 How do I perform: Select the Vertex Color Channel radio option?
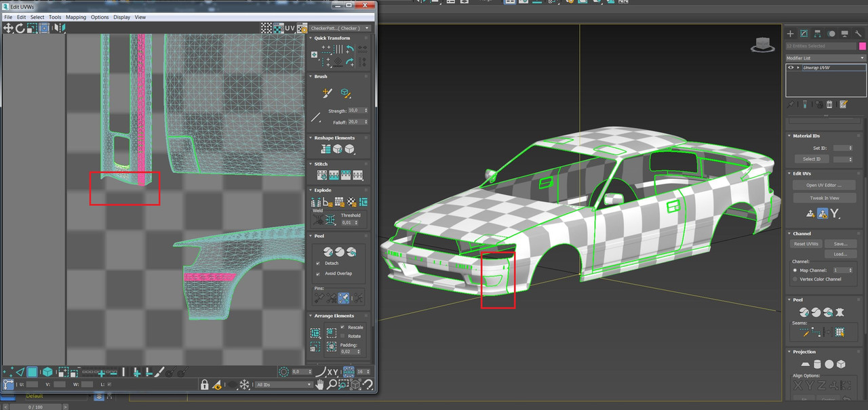pyautogui.click(x=794, y=279)
